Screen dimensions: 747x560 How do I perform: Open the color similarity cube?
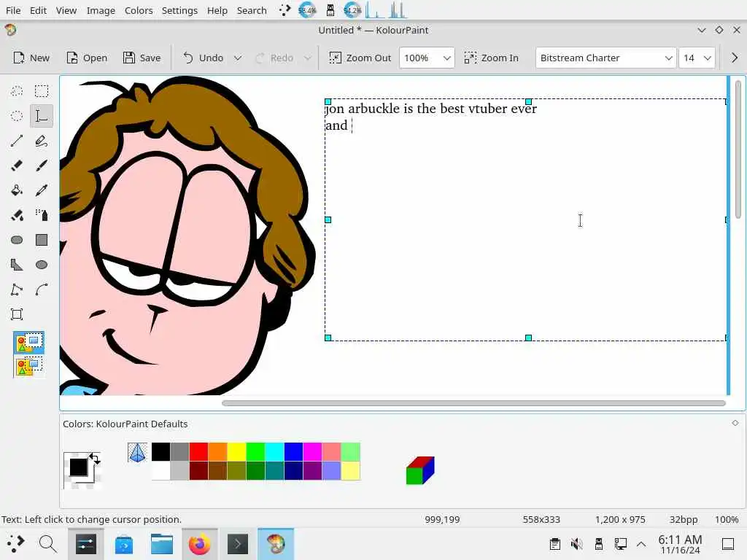(420, 470)
